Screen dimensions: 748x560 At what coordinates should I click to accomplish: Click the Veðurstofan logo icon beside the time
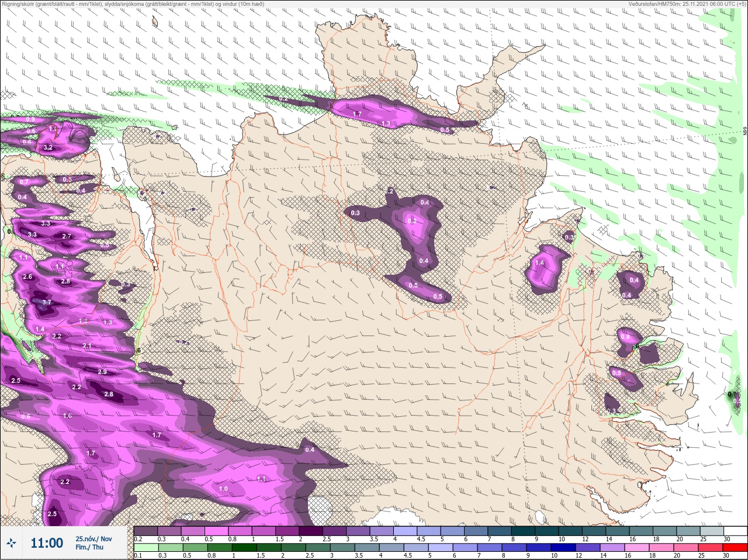point(11,543)
